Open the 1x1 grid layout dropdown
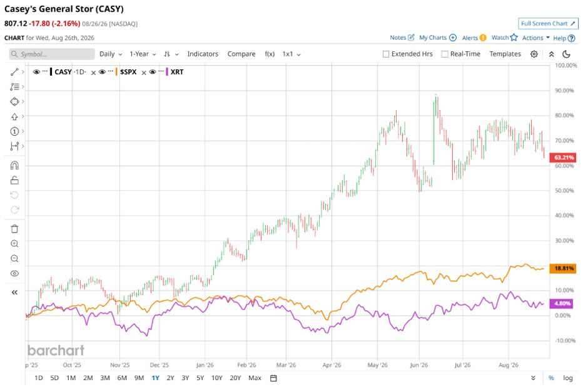The image size is (588, 387). [x=291, y=54]
